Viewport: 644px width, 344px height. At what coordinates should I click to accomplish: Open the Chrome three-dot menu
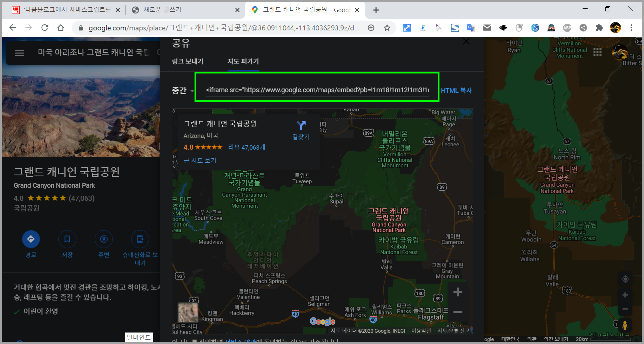(x=631, y=28)
